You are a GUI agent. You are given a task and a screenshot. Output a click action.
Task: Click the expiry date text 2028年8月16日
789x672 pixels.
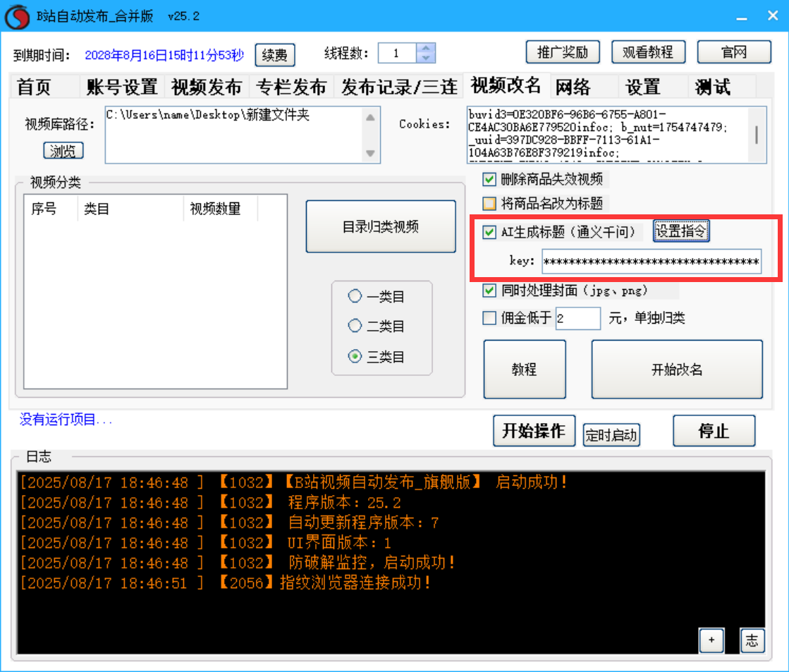coord(164,55)
